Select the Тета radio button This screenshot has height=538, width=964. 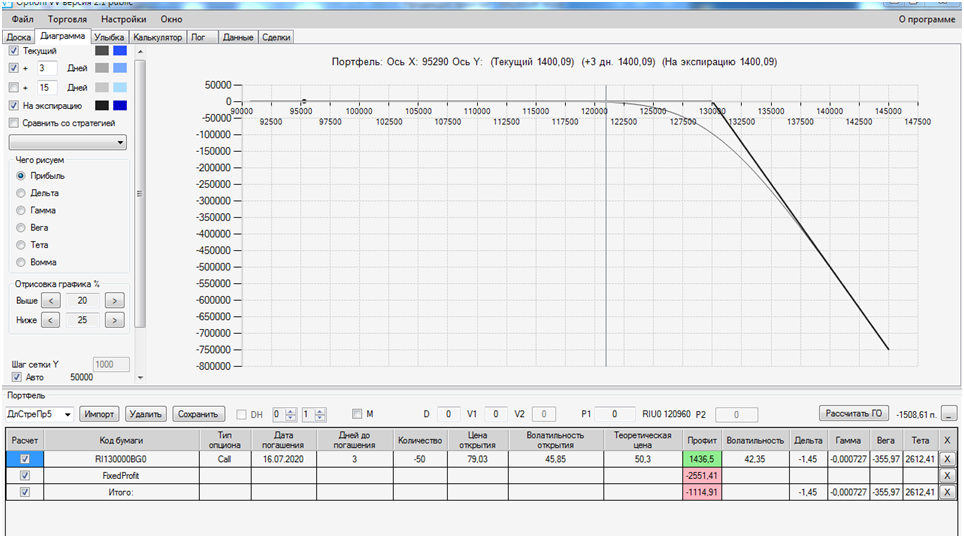[x=21, y=245]
